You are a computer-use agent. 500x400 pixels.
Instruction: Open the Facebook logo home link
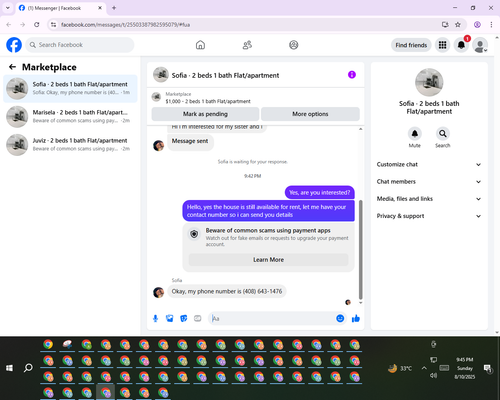[x=14, y=45]
